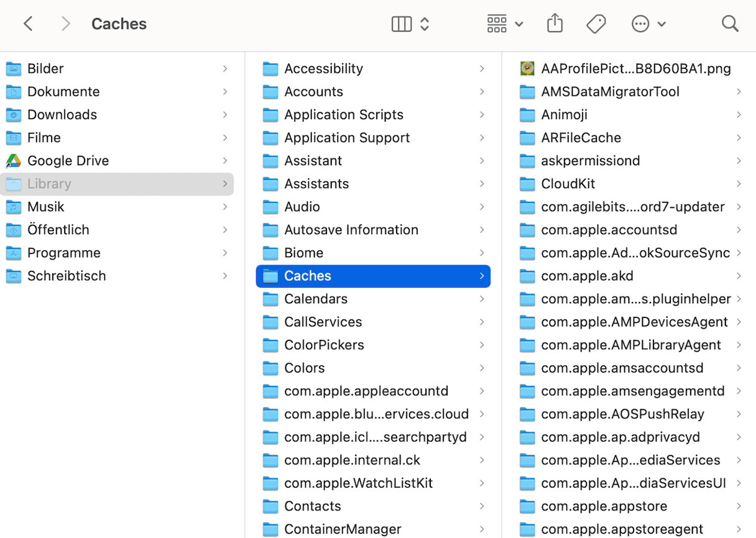
Task: Click the Tags toolbar icon
Action: pos(596,24)
